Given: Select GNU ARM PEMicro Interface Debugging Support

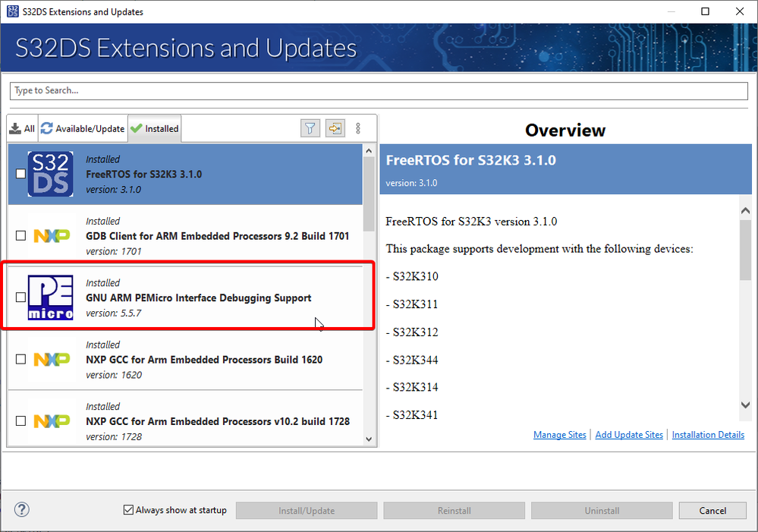Looking at the screenshot, I should point(185,297).
